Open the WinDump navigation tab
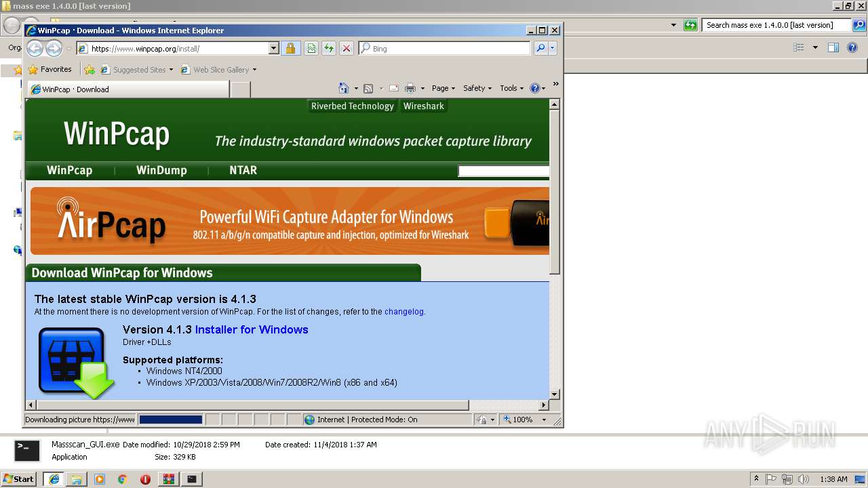This screenshot has width=868, height=488. 161,170
